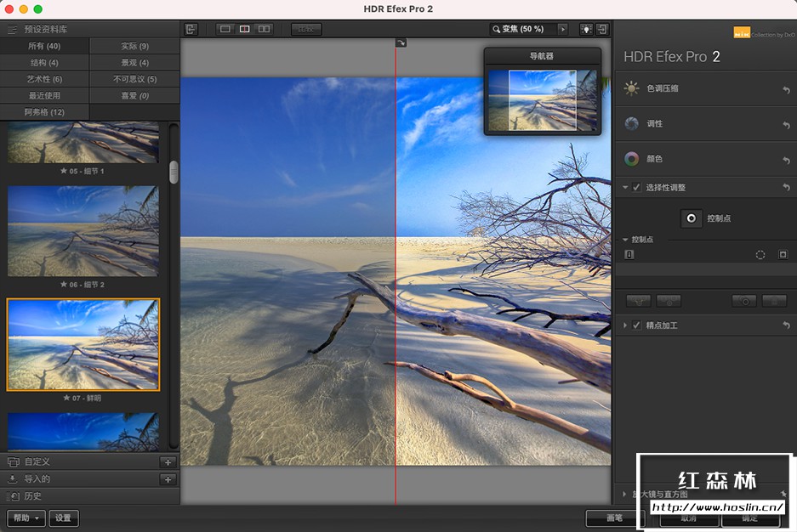Viewport: 797px width, 532px height.
Task: Hide the left preset panel with toolbar icon
Action: [191, 29]
